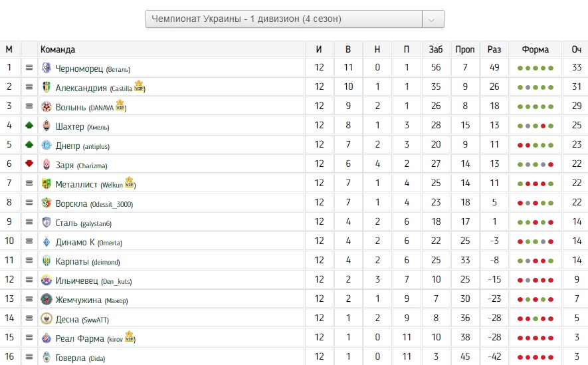Click the Форма column header

point(536,49)
